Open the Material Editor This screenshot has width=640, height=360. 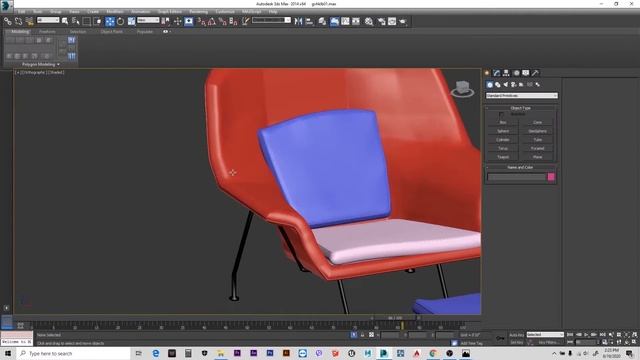(369, 21)
